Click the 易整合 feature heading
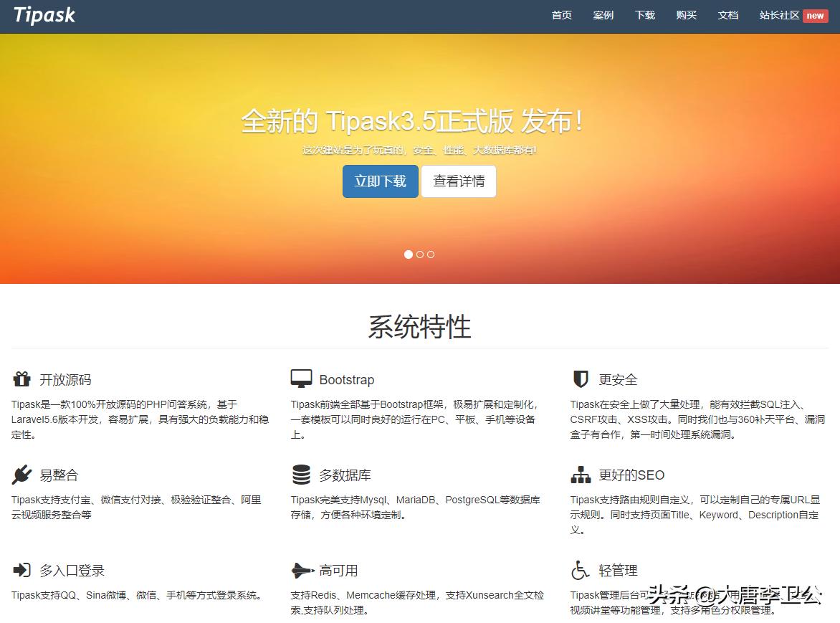Viewport: 840px width, 623px height. [x=59, y=475]
